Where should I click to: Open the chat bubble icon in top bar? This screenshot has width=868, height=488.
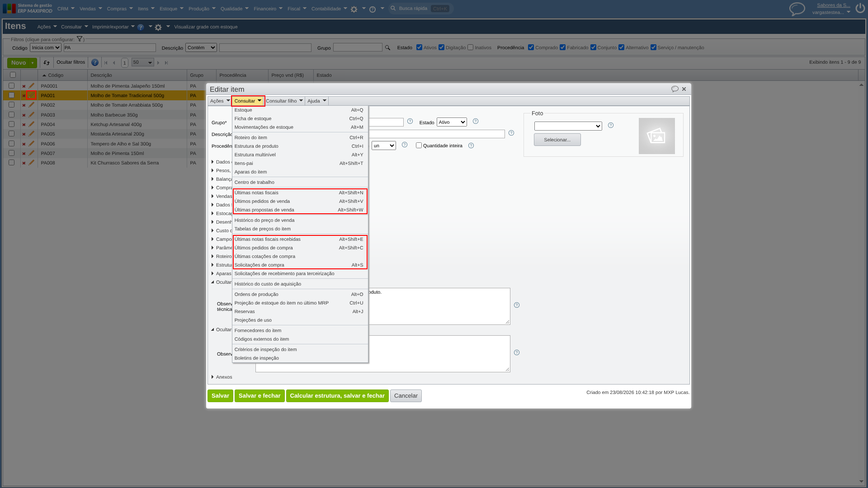tap(797, 9)
